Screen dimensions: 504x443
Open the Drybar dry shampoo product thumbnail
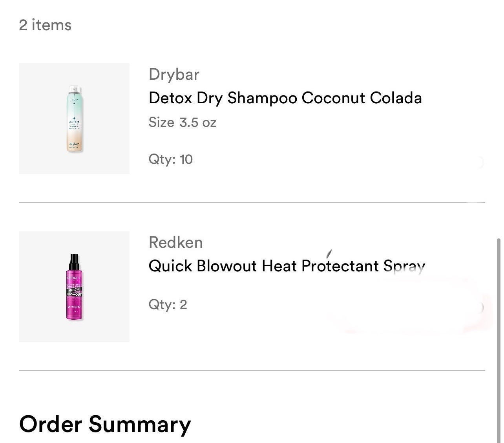click(x=74, y=119)
